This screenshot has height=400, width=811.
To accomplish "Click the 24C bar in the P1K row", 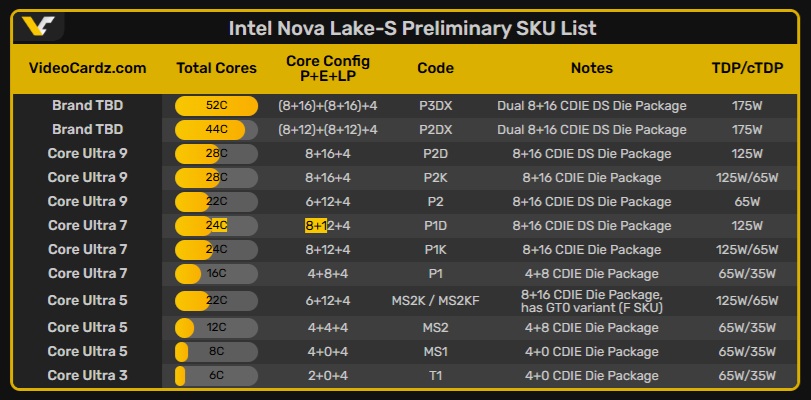I will tap(216, 249).
